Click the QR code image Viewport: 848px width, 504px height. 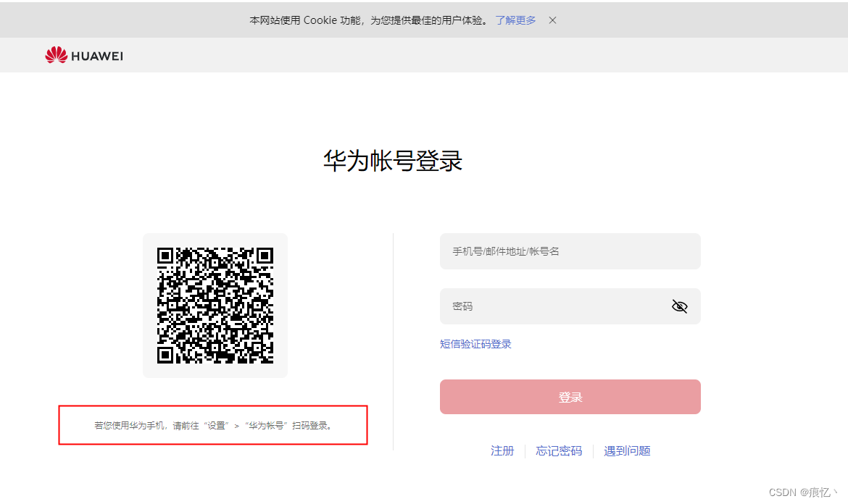pos(215,306)
